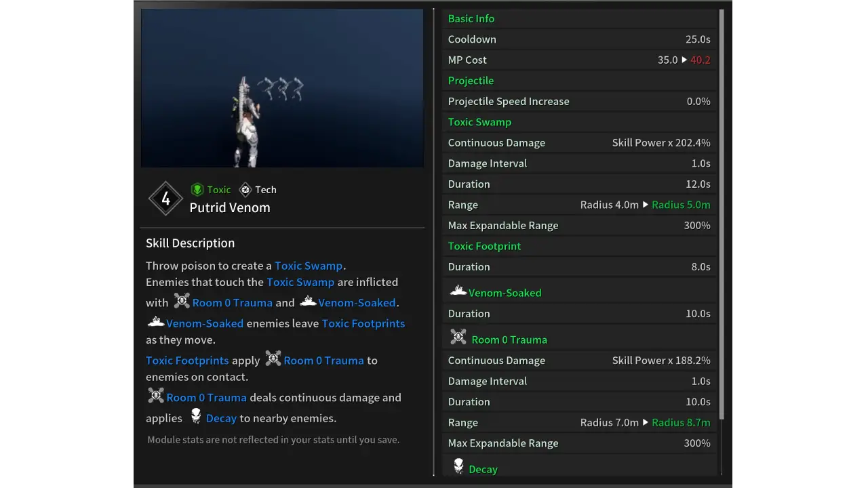Click the Room 0 Trauma icon in stats list
Screen dimensions: 868x488
click(458, 337)
